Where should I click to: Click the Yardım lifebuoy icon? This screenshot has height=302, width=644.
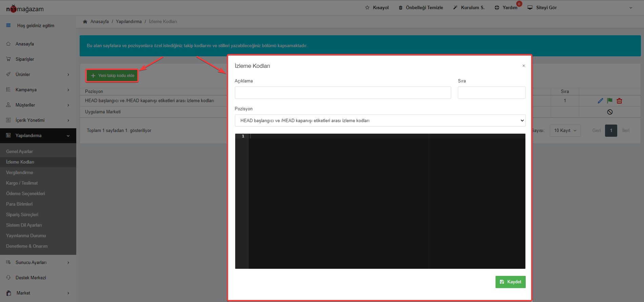coord(497,7)
